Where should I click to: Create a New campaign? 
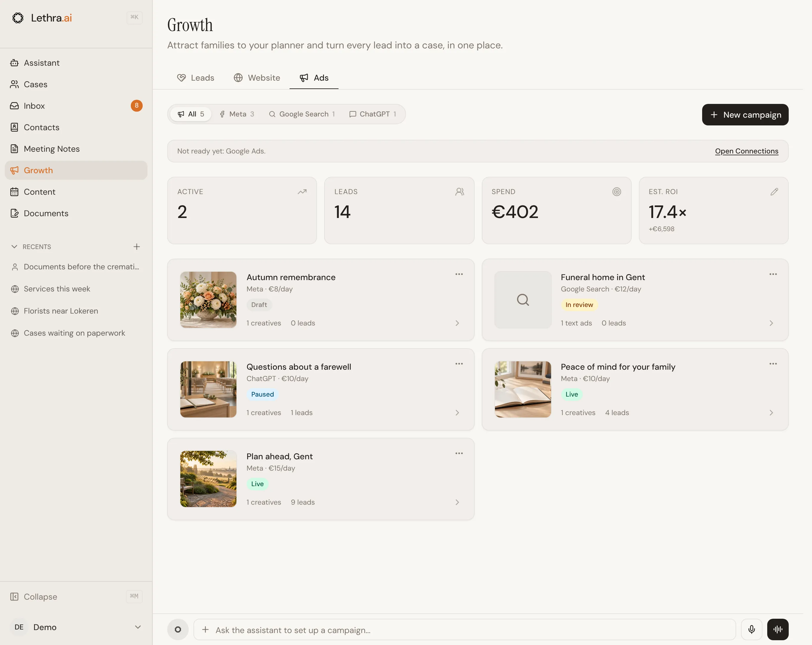coord(745,115)
